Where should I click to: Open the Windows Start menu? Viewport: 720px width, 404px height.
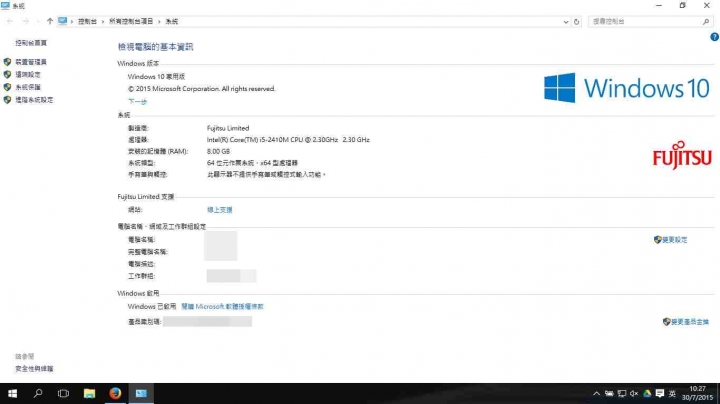tap(12, 393)
